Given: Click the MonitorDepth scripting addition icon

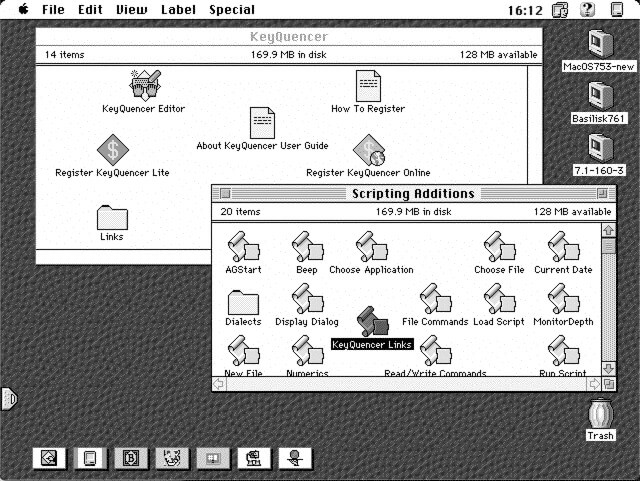Looking at the screenshot, I should pos(564,299).
